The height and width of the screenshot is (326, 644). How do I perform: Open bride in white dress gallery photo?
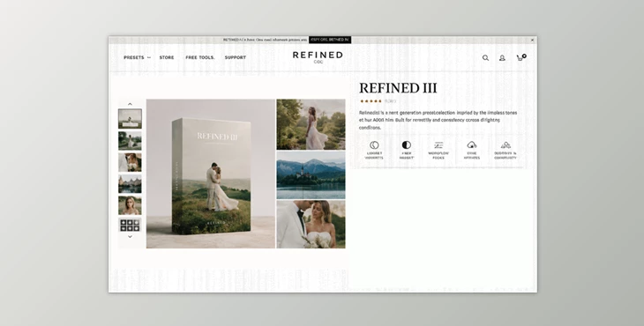tap(311, 124)
